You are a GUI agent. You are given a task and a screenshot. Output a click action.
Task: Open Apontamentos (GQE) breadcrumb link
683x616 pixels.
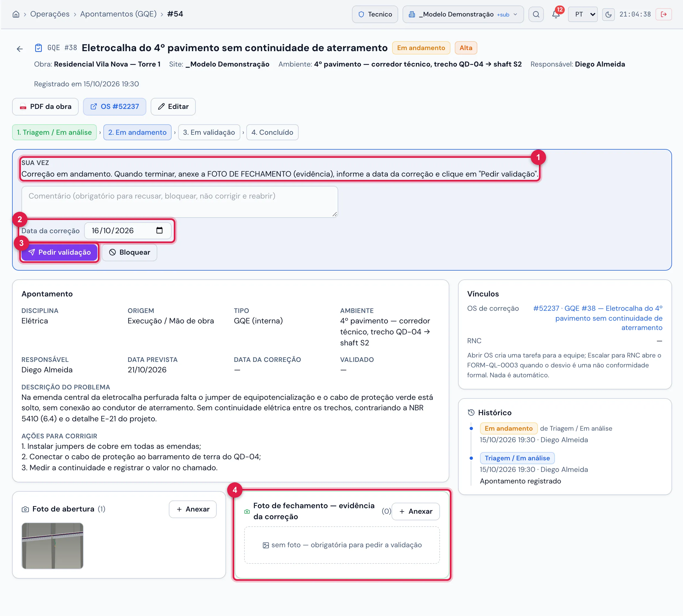pos(119,14)
